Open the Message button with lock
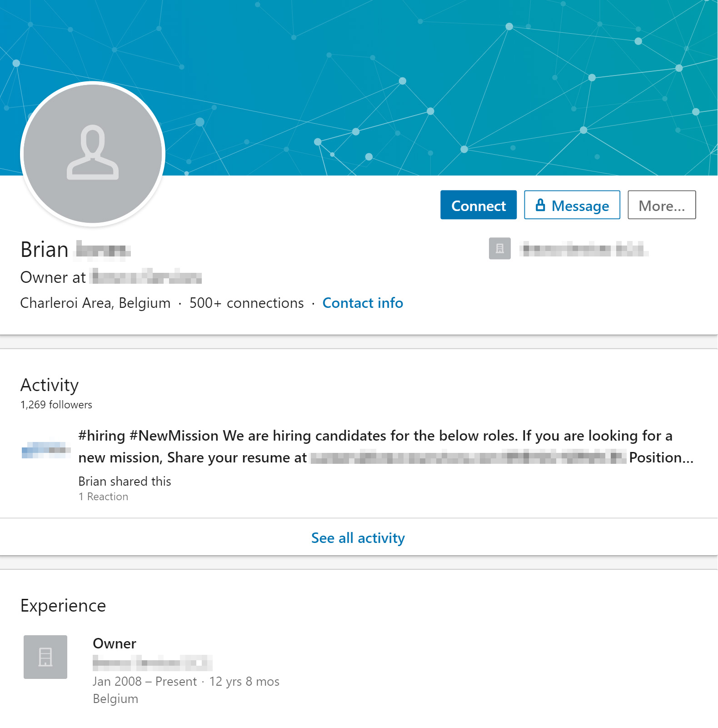 (572, 205)
